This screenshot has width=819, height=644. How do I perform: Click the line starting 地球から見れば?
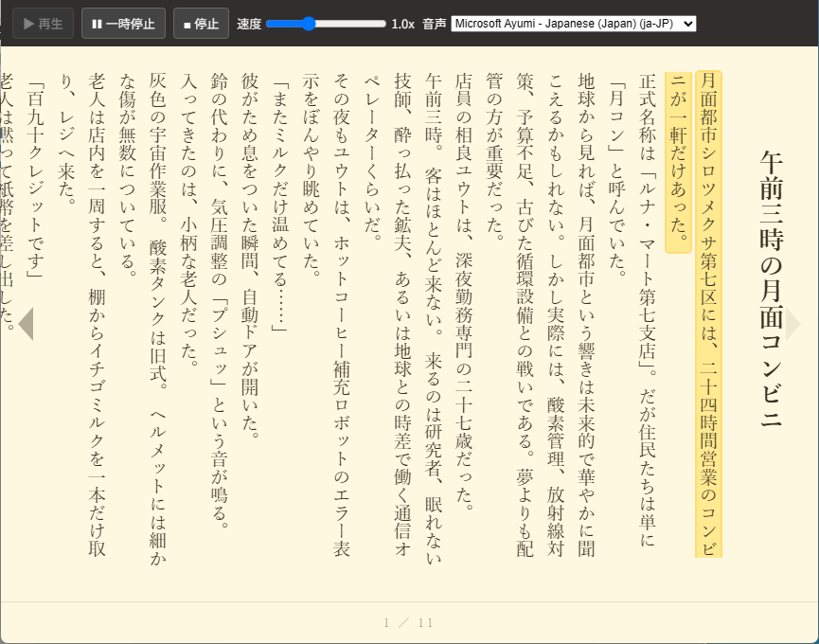[586, 315]
